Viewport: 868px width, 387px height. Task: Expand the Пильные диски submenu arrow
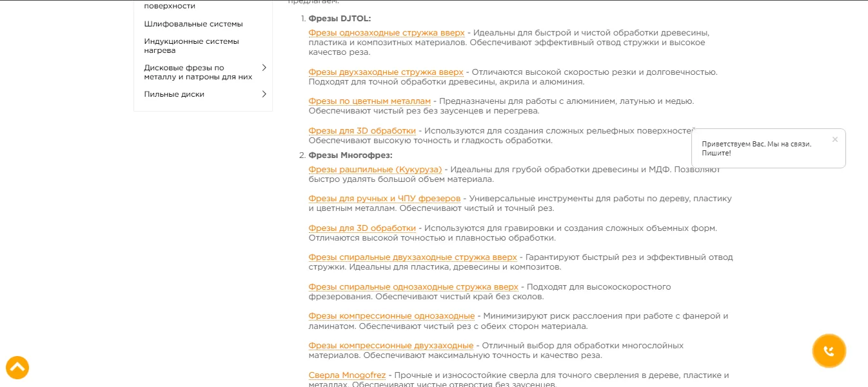264,94
